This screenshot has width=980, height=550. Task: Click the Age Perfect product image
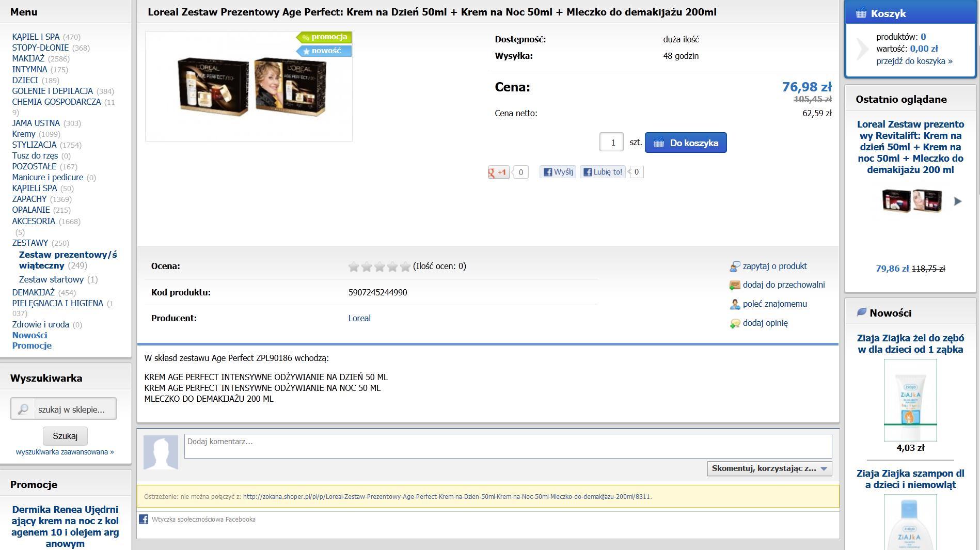pos(249,86)
